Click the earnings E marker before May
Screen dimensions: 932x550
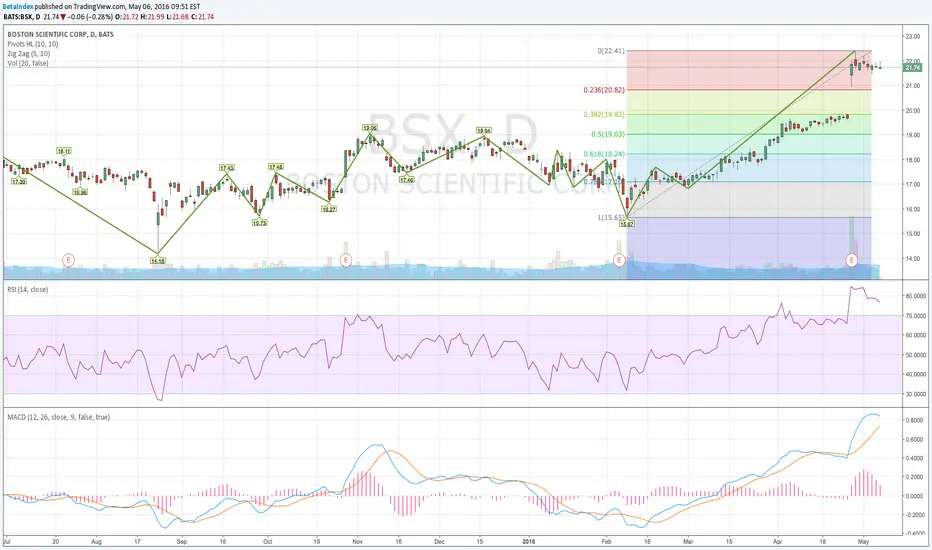pyautogui.click(x=852, y=260)
